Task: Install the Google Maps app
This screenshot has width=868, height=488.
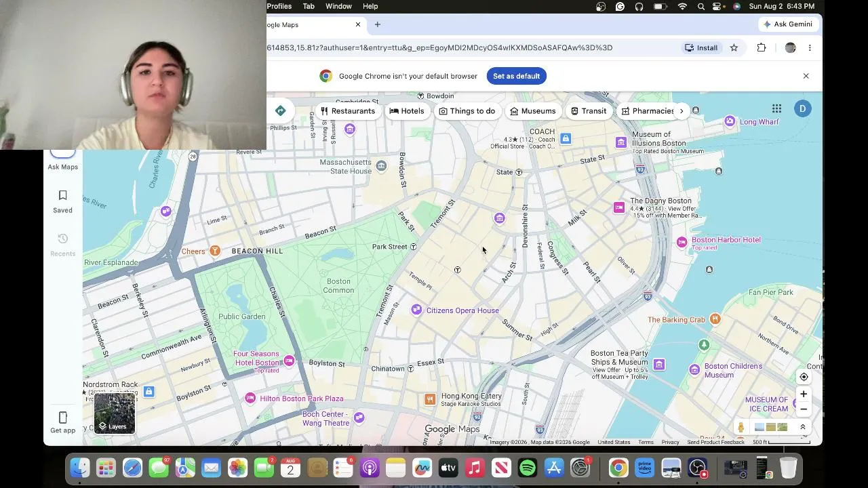Action: click(x=701, y=47)
